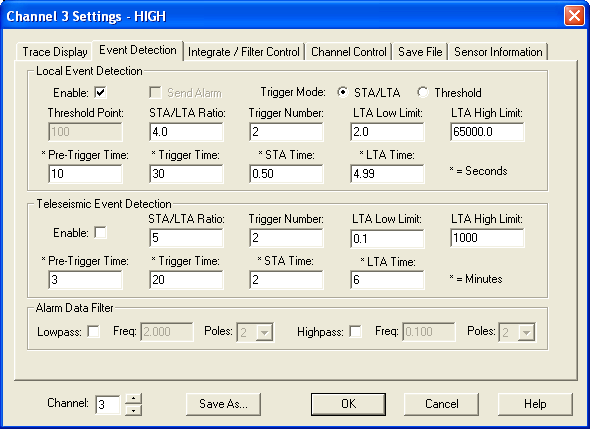Open the Integrate / Filter Control tab
The image size is (590, 429).
(x=244, y=52)
